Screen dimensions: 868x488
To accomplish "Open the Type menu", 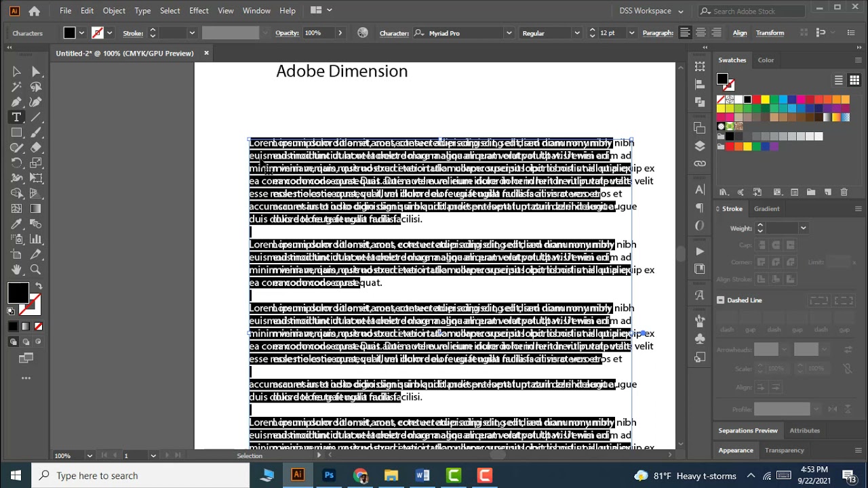I will click(x=142, y=11).
